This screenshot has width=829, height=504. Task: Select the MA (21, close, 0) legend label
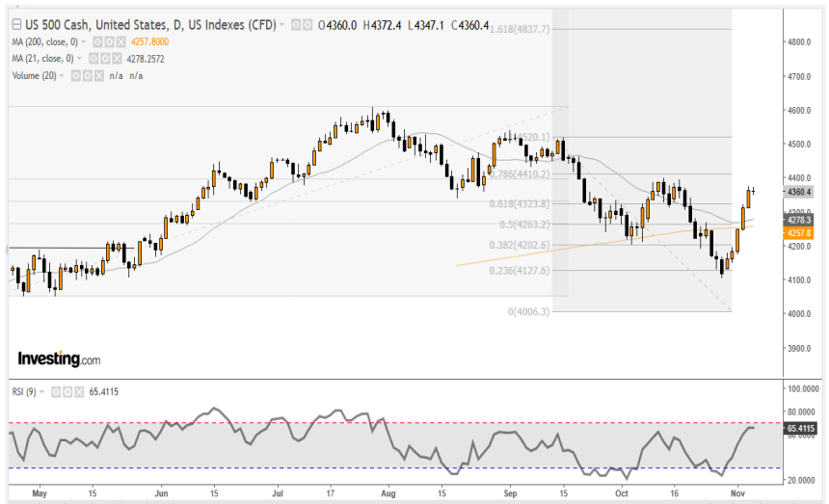(x=42, y=59)
